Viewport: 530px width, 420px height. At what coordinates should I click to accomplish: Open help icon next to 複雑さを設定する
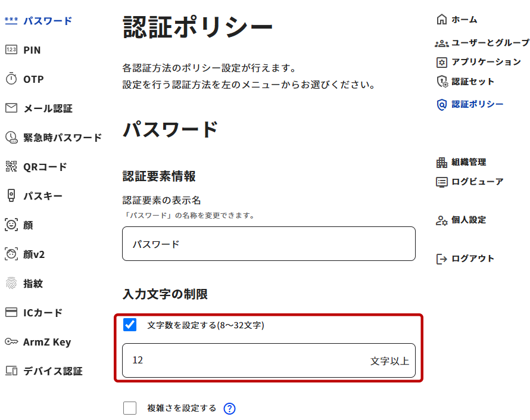[229, 409]
